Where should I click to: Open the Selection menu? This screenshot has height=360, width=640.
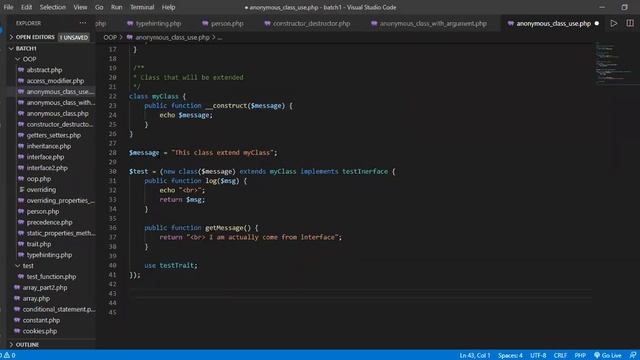(53, 7)
